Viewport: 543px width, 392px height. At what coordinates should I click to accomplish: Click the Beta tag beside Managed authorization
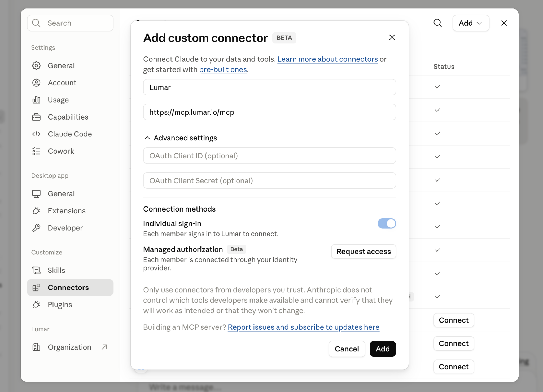pyautogui.click(x=237, y=249)
